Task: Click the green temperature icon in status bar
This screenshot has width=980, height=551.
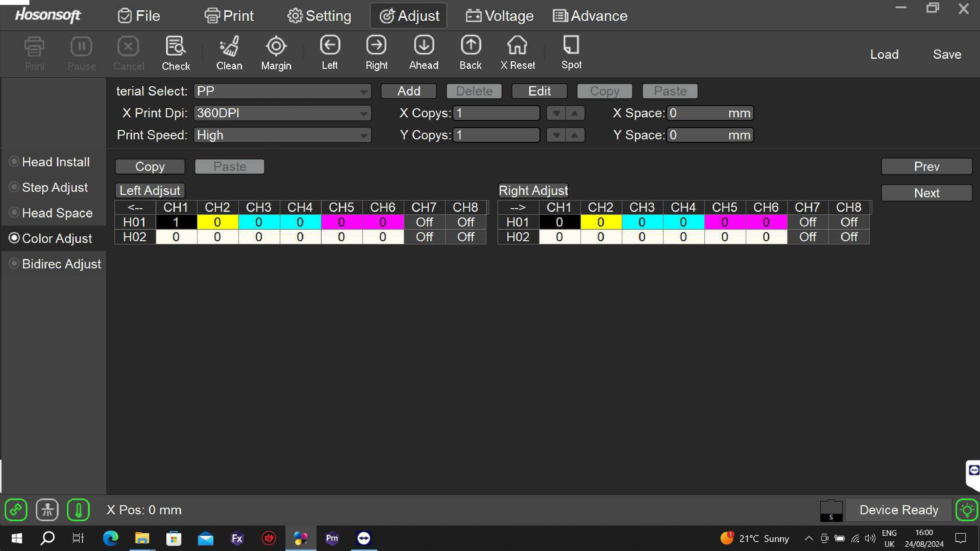Action: pos(78,510)
